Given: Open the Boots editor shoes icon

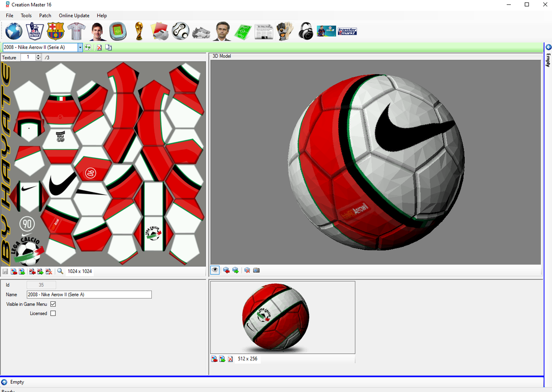Looking at the screenshot, I should [x=201, y=32].
